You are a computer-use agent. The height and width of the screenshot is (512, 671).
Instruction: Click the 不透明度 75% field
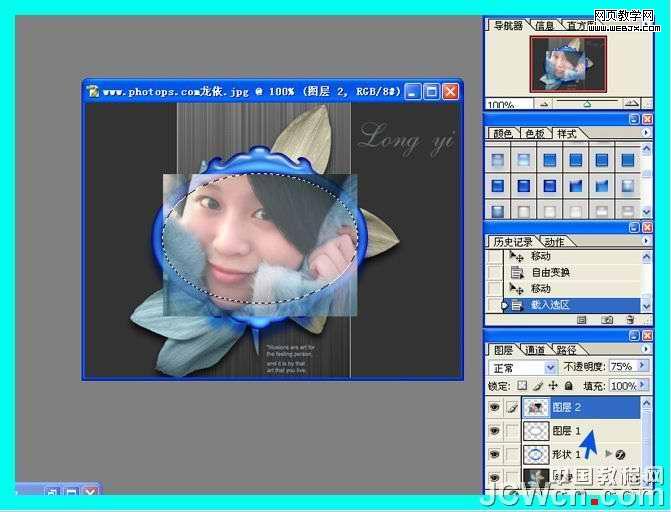pyautogui.click(x=623, y=366)
